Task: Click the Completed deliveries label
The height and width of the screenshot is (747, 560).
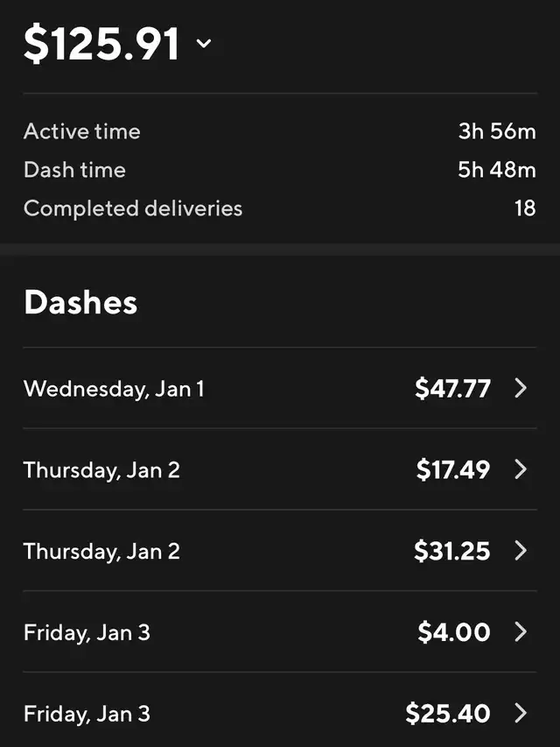Action: pos(133,208)
